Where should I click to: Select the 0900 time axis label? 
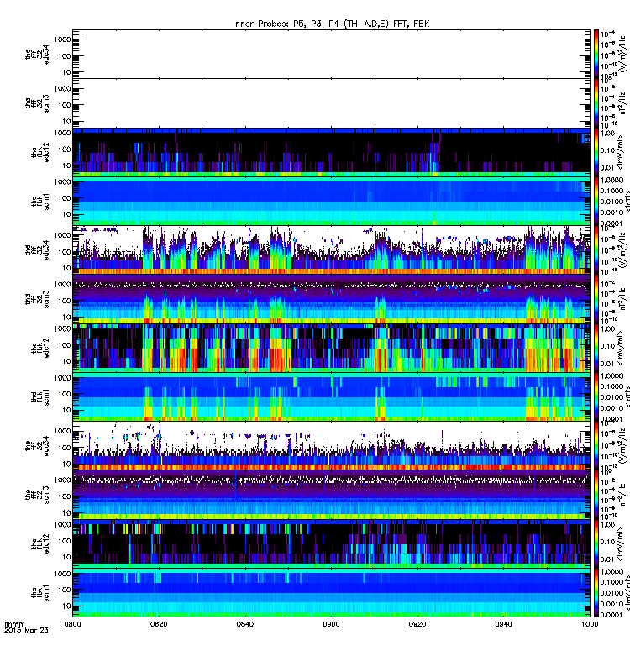tap(331, 624)
